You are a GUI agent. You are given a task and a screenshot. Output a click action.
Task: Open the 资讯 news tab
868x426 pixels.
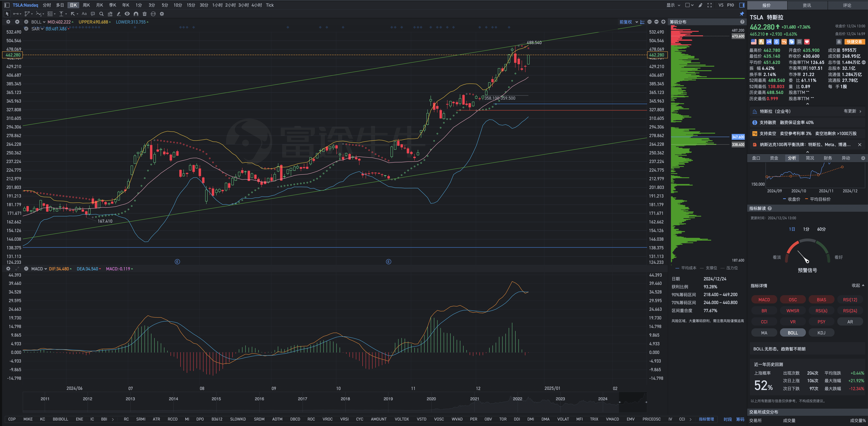click(x=807, y=5)
